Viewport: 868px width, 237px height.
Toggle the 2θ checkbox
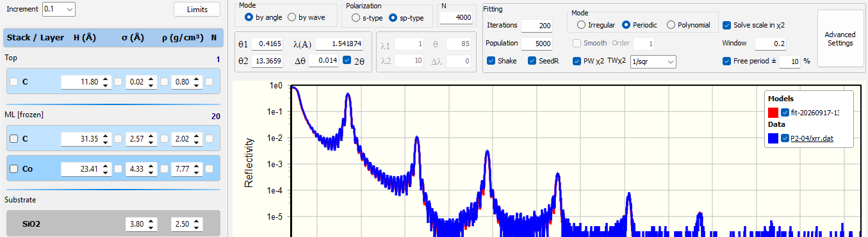coord(347,61)
